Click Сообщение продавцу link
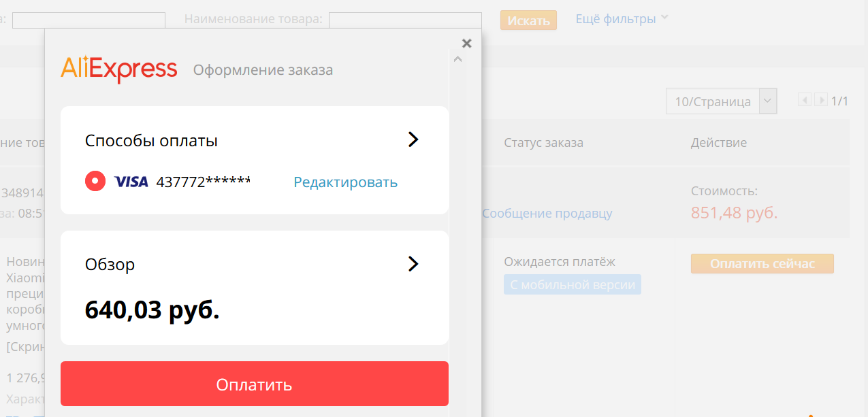The image size is (868, 417). coord(547,214)
